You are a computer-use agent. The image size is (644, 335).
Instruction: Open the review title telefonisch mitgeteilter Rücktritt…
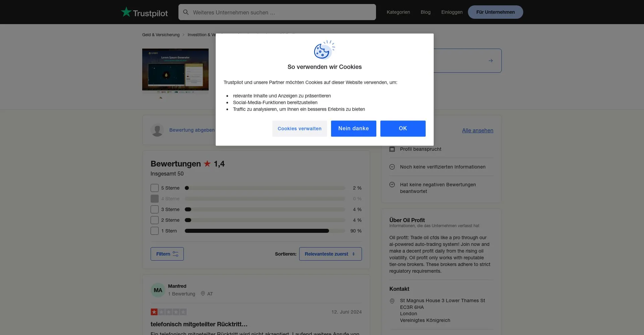(x=199, y=324)
